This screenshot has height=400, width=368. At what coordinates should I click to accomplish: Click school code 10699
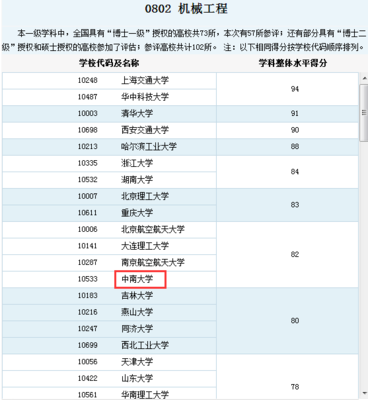click(x=88, y=345)
